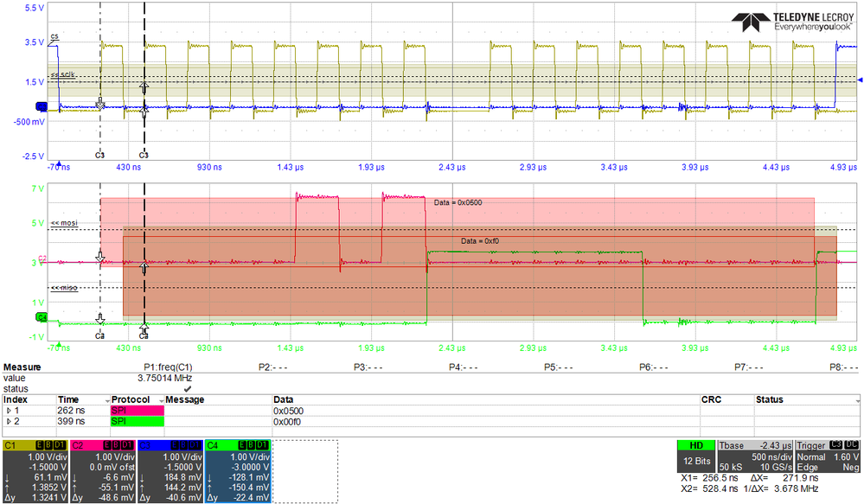Click the pink SPI protocol badge in row 1
This screenshot has height=504, width=864.
pos(138,411)
